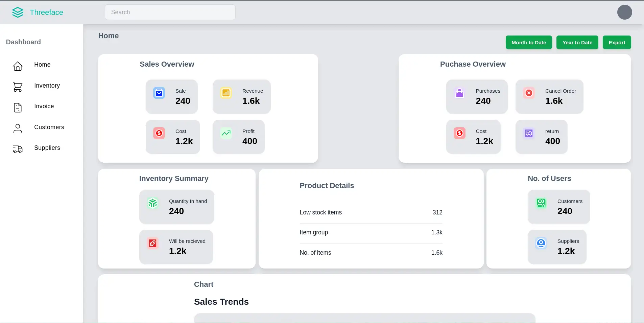Open the Inventory sidebar menu item
Screen dimensions: 644x323
47,86
